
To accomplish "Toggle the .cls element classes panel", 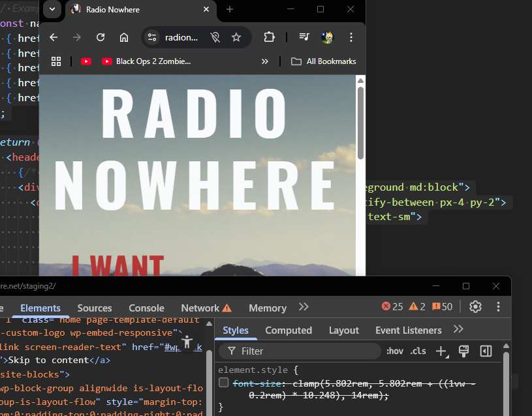I will coord(418,351).
